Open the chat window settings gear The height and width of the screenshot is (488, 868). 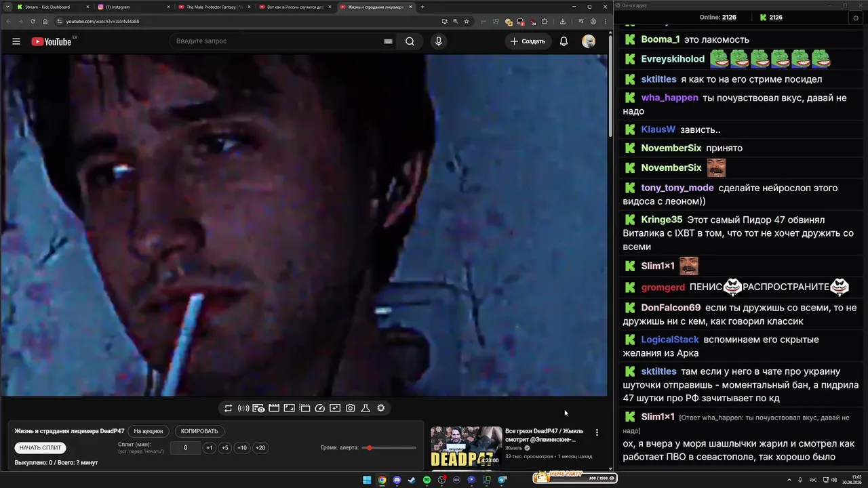click(x=856, y=18)
